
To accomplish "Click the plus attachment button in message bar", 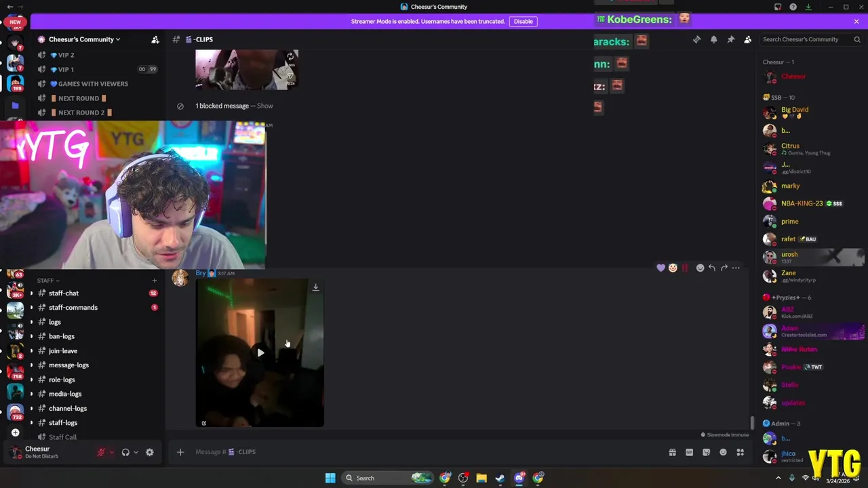I will tap(180, 452).
